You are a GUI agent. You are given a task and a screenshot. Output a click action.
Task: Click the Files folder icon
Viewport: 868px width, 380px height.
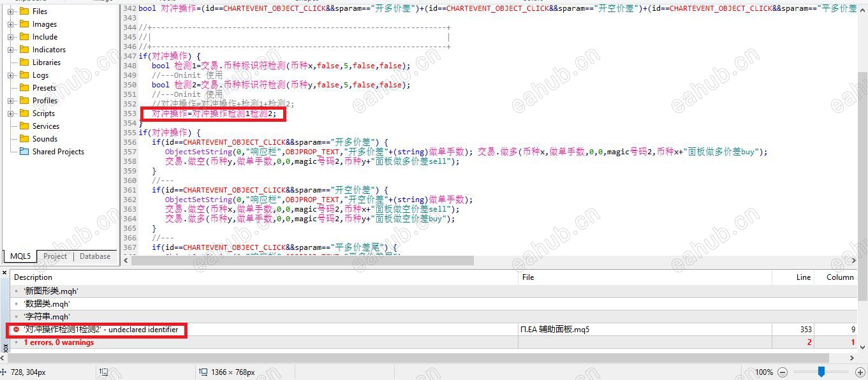(24, 11)
